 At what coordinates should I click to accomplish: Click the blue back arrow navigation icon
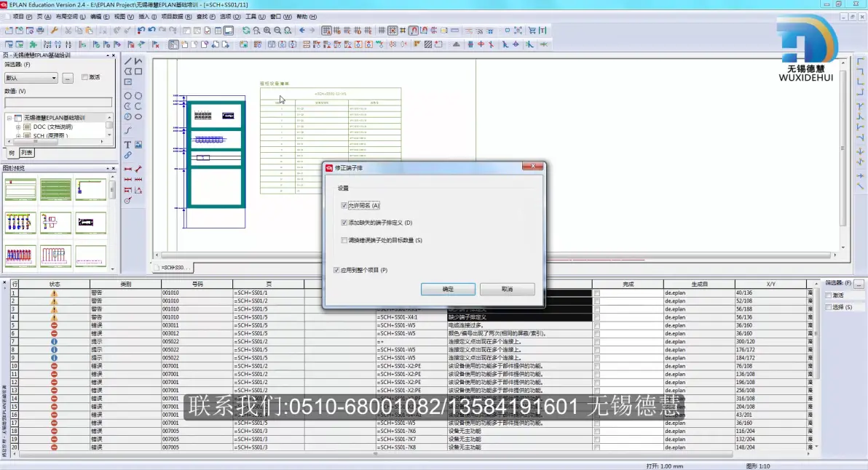pos(302,31)
